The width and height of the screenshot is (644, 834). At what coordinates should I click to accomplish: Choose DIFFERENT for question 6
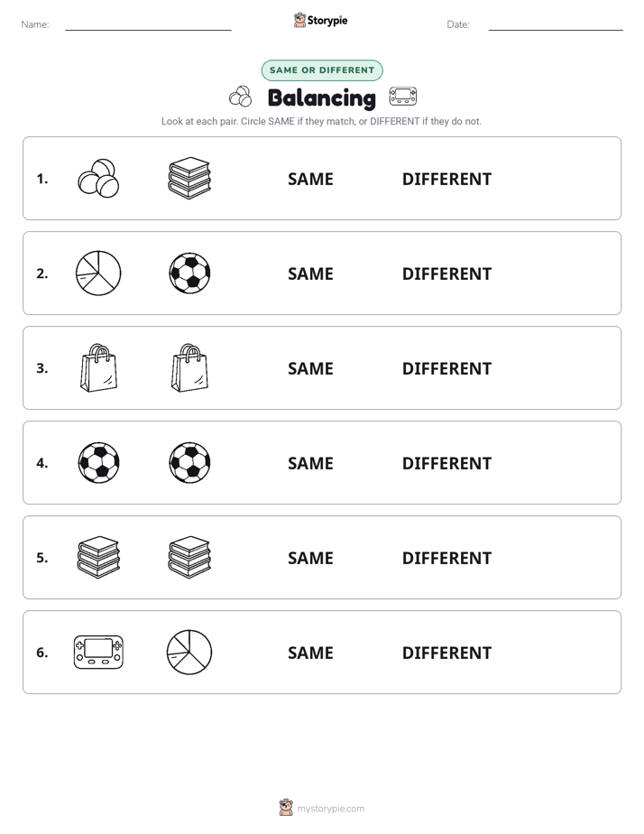tap(446, 653)
